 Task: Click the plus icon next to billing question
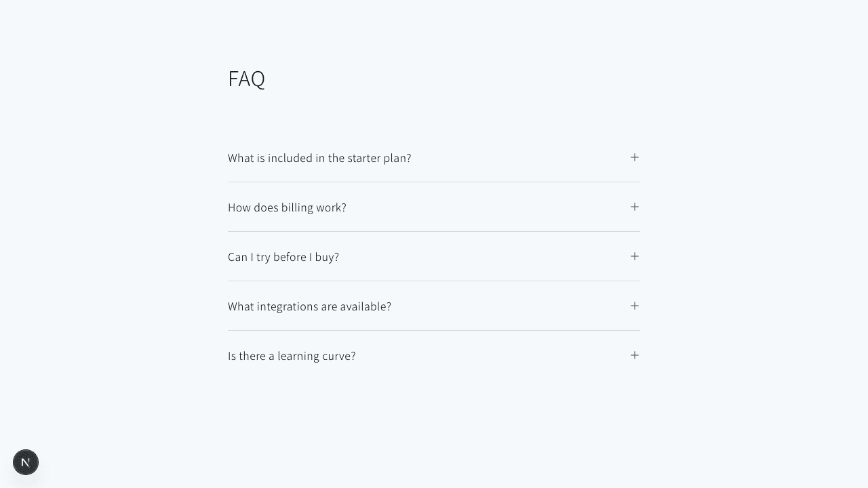pyautogui.click(x=635, y=207)
